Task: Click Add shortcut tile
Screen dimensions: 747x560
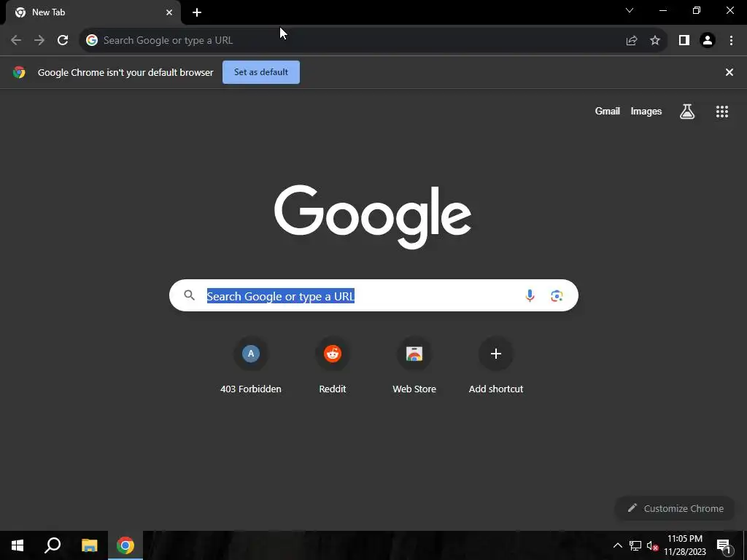Action: [496, 366]
